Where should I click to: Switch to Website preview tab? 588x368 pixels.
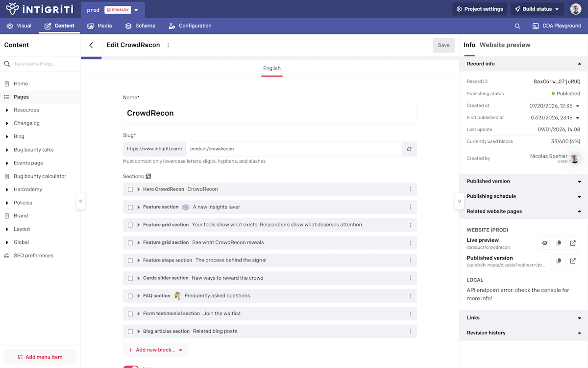pyautogui.click(x=505, y=45)
